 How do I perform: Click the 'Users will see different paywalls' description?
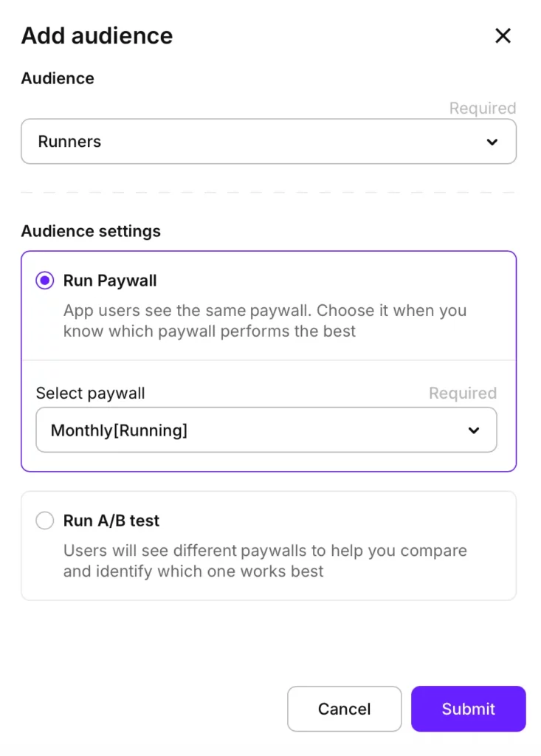(x=264, y=560)
